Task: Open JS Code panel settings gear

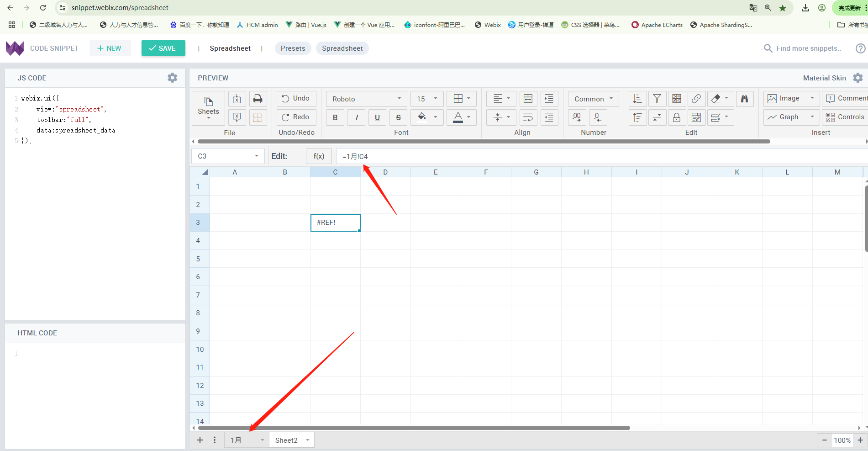Action: click(x=172, y=78)
